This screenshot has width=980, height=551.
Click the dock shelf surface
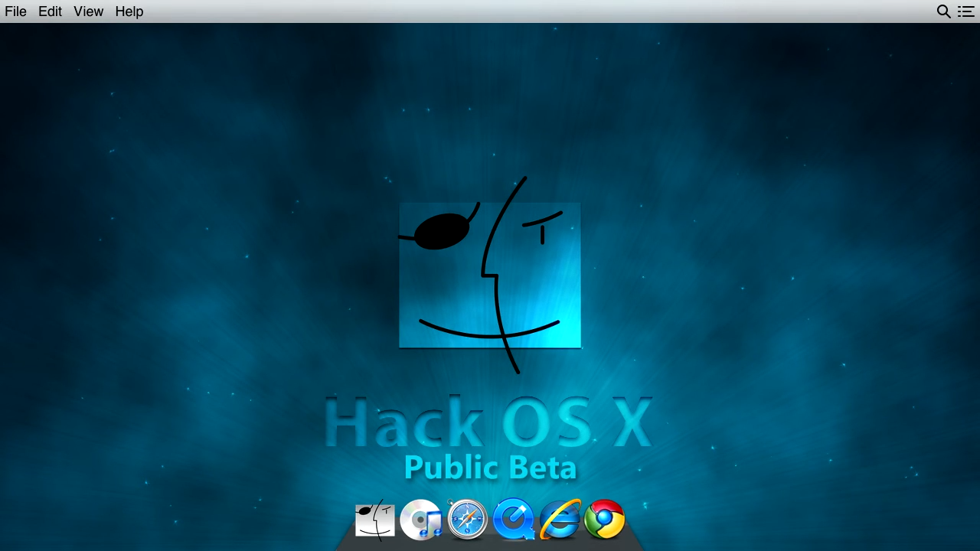point(490,545)
